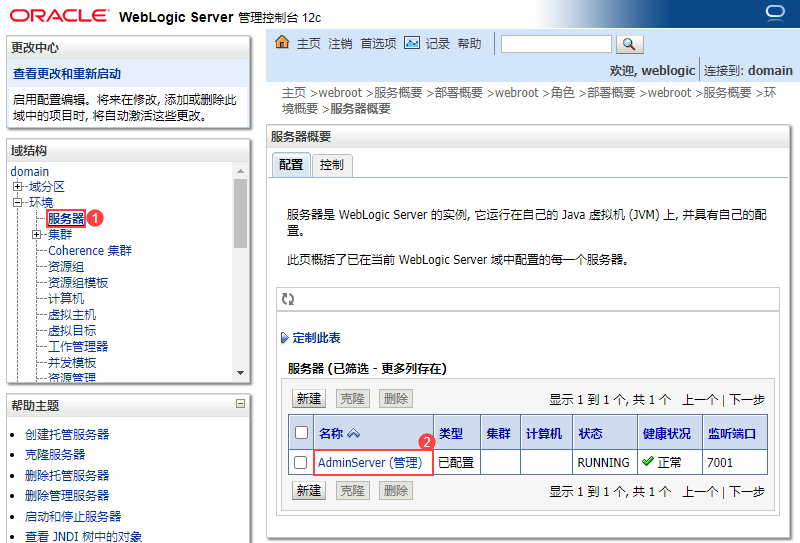Collapse the 帮助主题 panel with minus icon
800x543 pixels.
[240, 404]
